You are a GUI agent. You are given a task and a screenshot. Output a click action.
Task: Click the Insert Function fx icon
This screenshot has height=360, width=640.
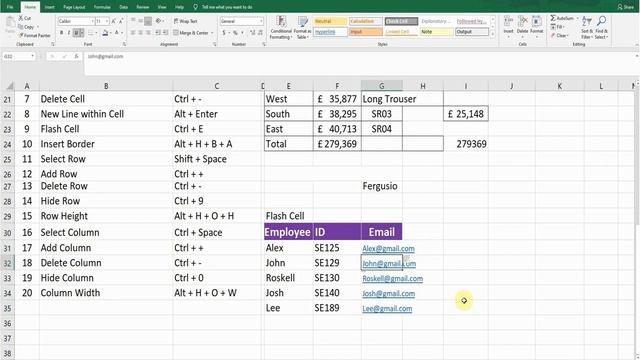(76, 56)
